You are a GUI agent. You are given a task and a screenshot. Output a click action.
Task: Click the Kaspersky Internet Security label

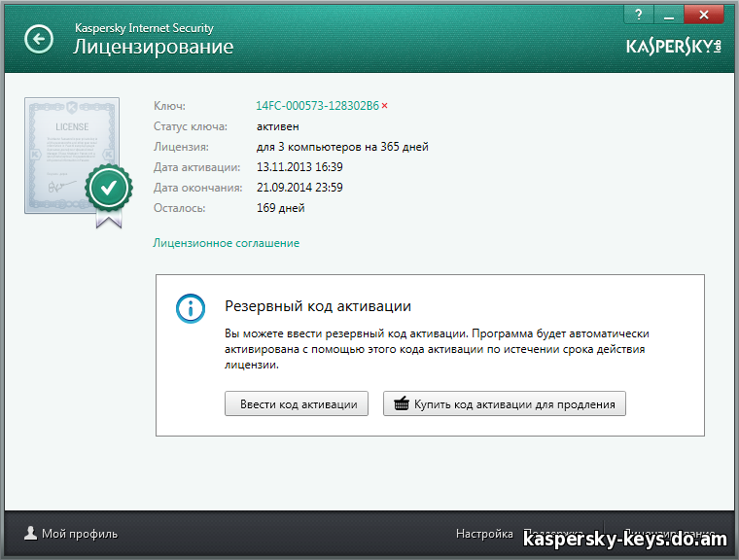coord(144,28)
